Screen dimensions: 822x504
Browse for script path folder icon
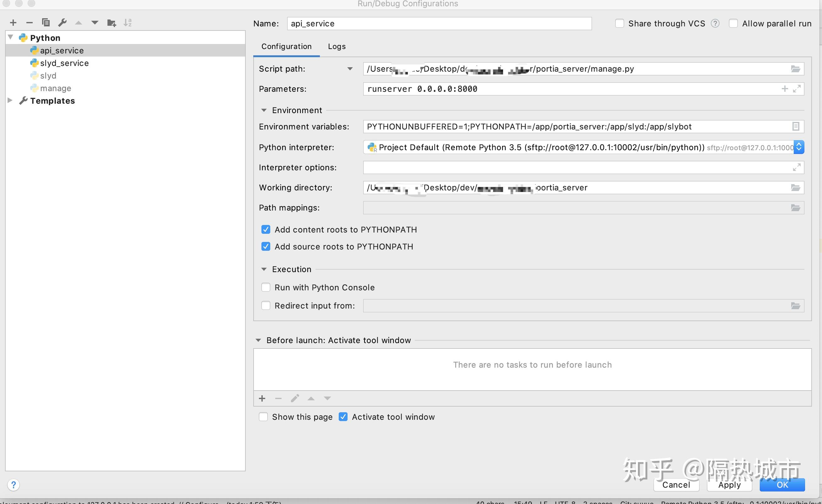(795, 69)
